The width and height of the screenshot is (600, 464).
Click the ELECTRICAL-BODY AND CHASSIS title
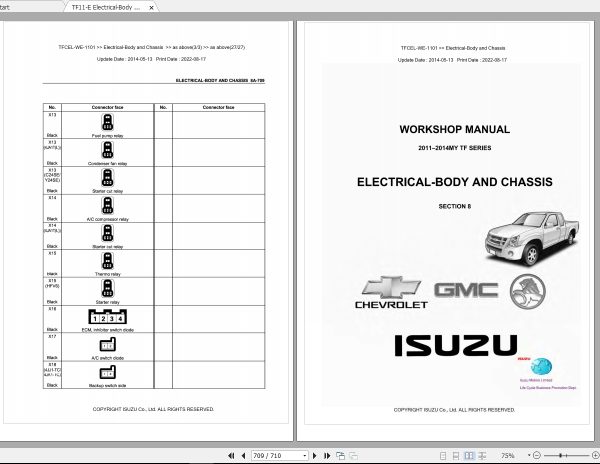455,182
